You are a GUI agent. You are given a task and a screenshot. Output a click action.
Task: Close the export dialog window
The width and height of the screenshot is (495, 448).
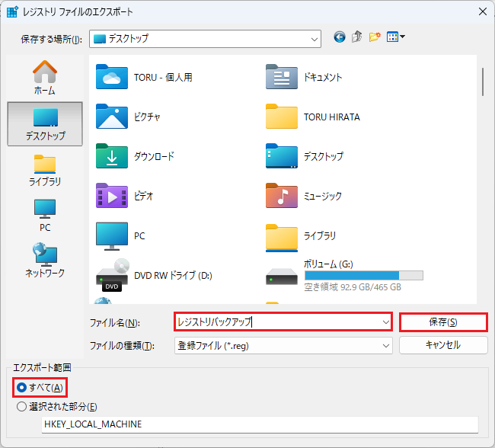pyautogui.click(x=483, y=11)
